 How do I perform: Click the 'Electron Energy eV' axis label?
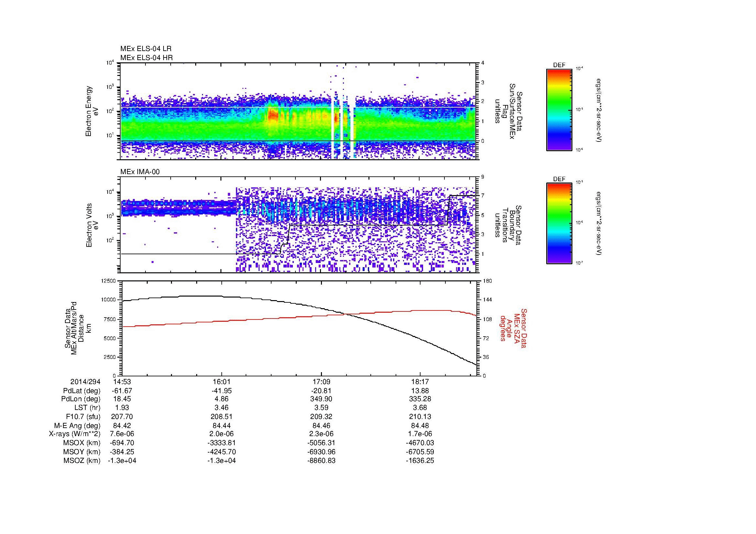click(x=92, y=111)
